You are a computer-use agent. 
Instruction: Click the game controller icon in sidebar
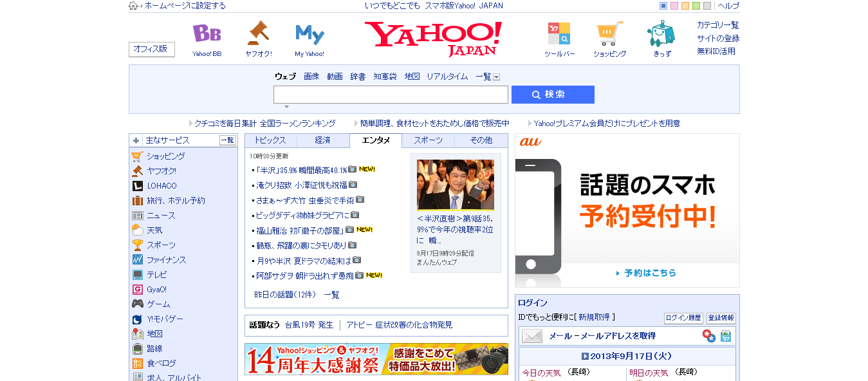click(x=137, y=304)
